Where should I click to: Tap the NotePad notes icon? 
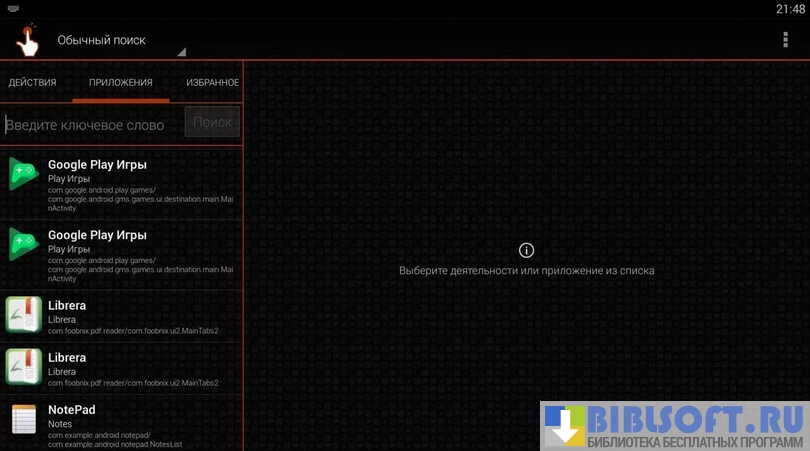tap(23, 419)
